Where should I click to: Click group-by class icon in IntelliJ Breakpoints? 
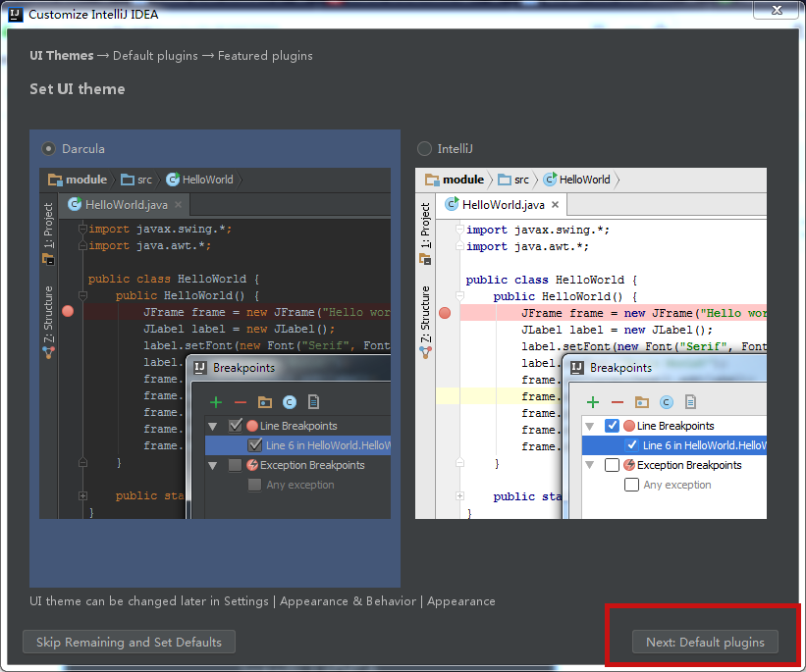click(x=667, y=402)
